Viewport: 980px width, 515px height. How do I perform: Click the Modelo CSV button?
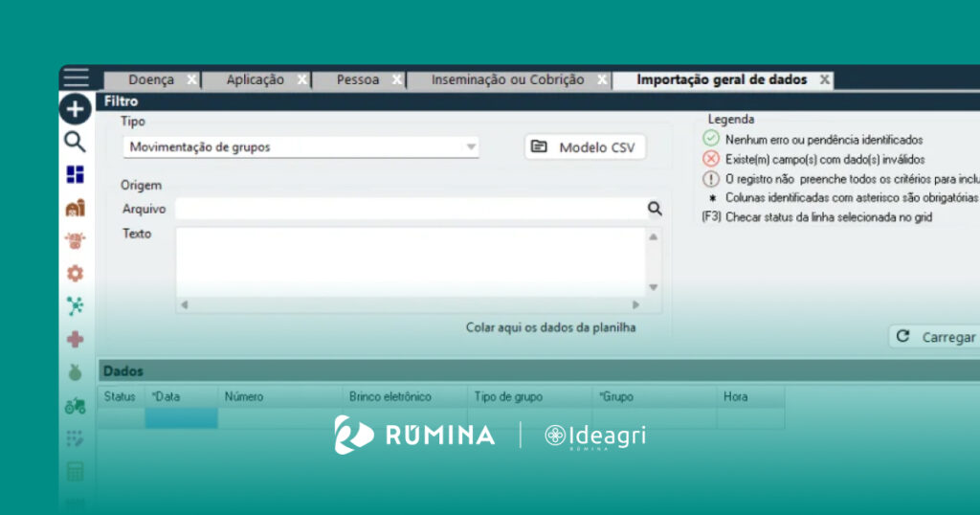point(586,147)
